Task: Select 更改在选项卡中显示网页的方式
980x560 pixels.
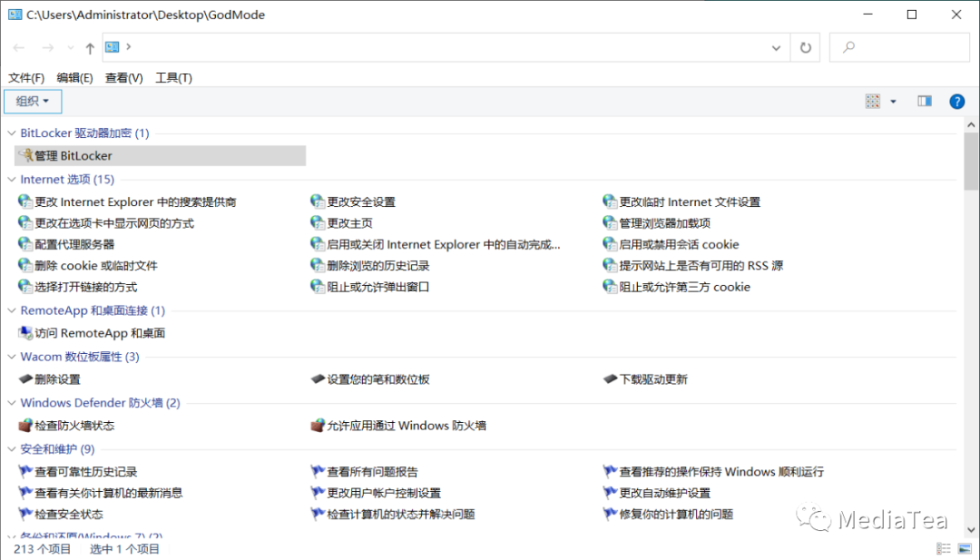Action: click(114, 222)
